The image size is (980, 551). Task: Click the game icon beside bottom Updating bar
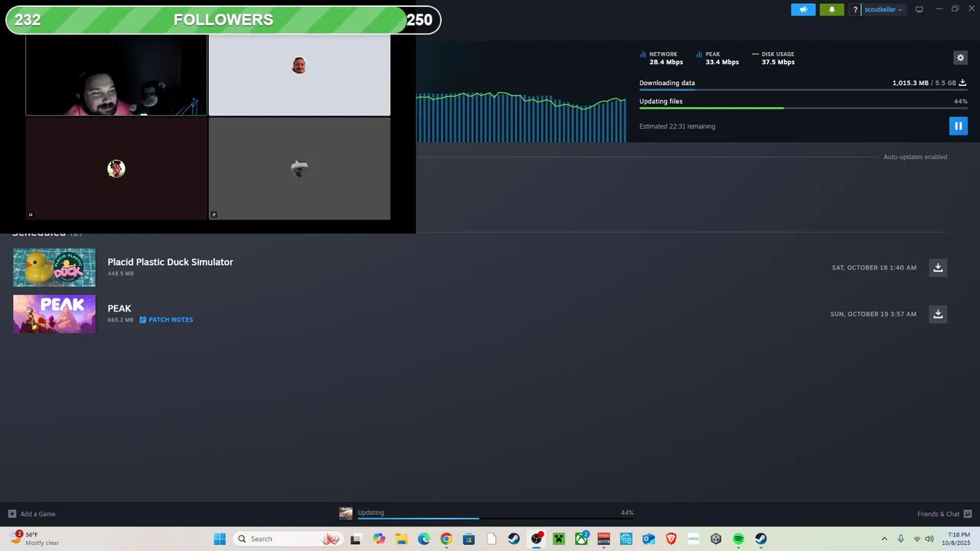(346, 514)
